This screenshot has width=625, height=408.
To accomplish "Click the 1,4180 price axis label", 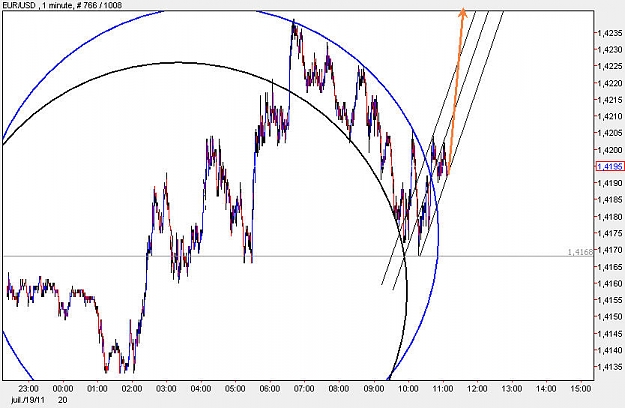I will (611, 217).
